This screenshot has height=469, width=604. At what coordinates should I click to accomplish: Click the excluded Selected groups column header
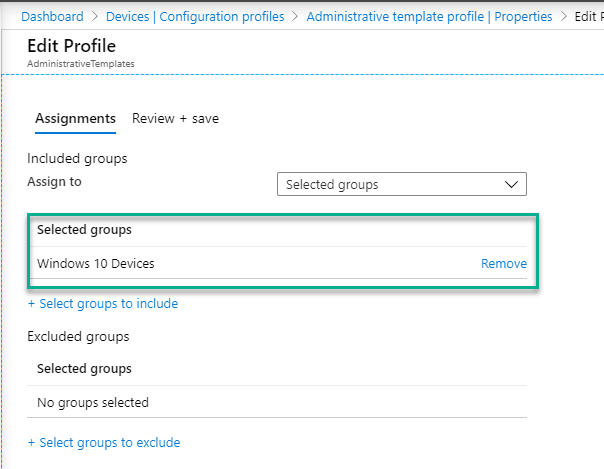(84, 368)
